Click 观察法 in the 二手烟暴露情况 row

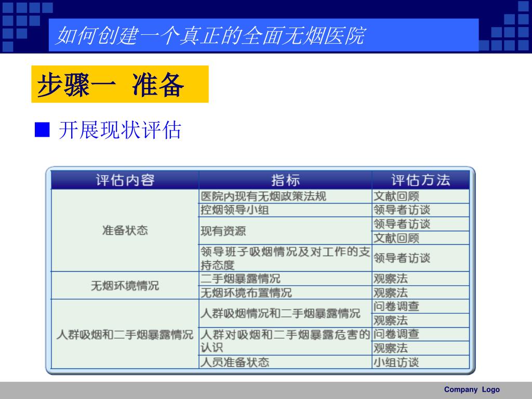coord(421,278)
